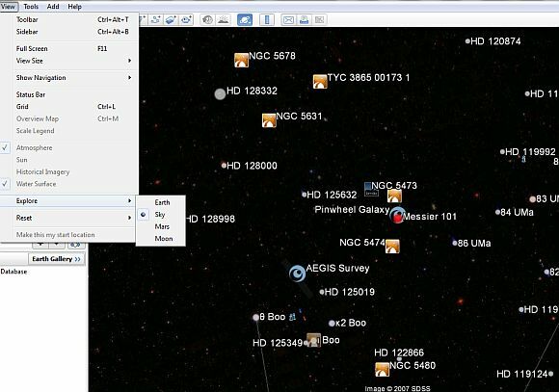The height and width of the screenshot is (392, 559).
Task: Click the Scale Legend menu entry
Action: coord(69,131)
